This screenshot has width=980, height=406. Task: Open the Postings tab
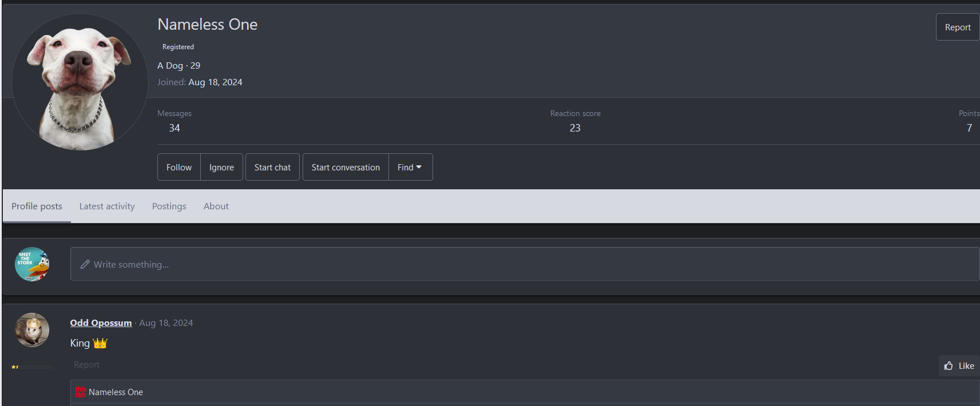(x=169, y=206)
